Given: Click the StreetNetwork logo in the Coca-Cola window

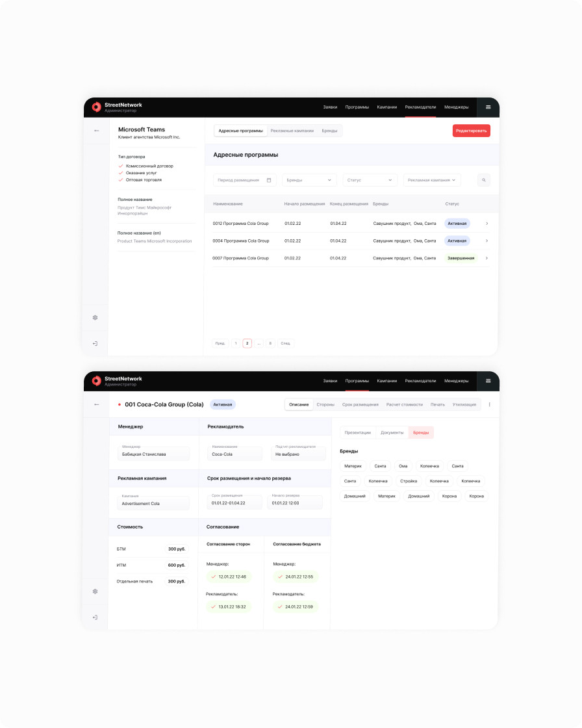Looking at the screenshot, I should coord(97,381).
